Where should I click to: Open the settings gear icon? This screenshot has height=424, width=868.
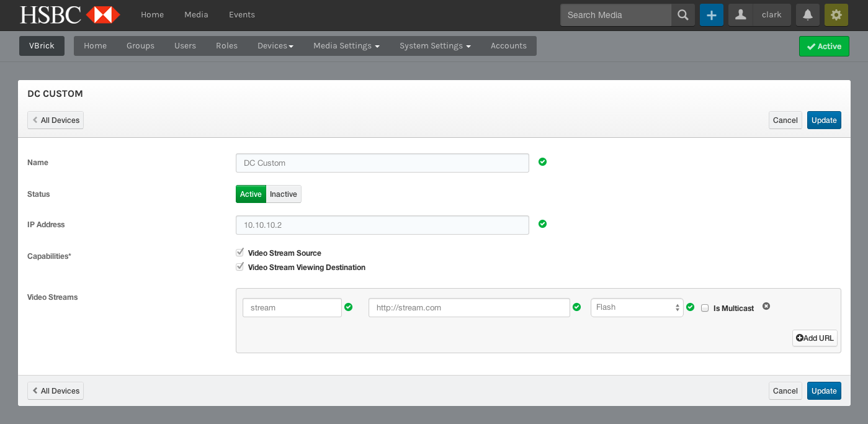click(836, 15)
